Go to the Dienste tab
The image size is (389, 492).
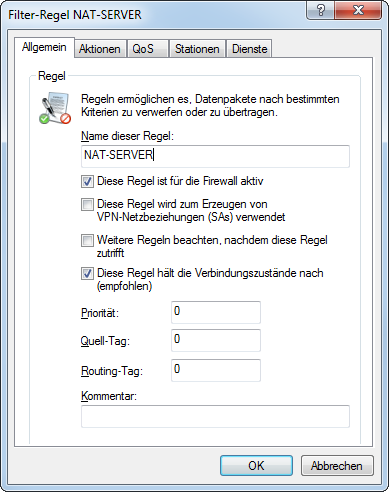(249, 49)
